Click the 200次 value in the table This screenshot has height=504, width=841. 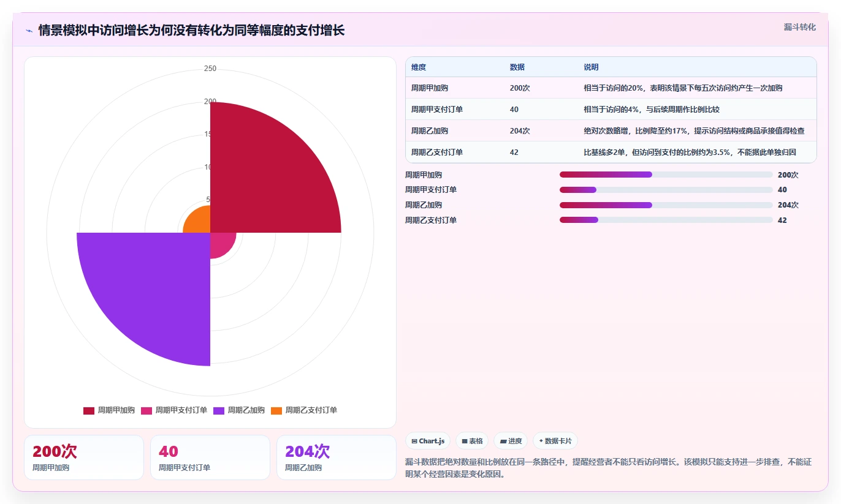pyautogui.click(x=520, y=88)
